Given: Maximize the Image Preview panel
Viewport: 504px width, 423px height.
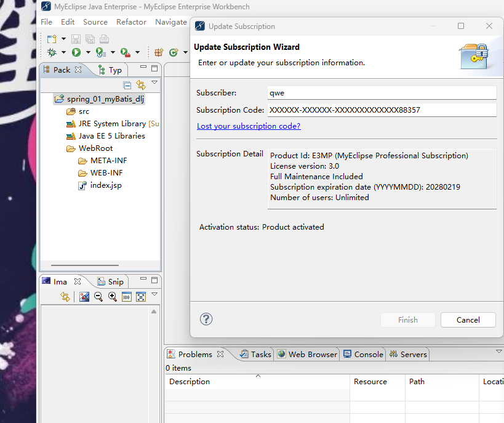Looking at the screenshot, I should (x=154, y=280).
